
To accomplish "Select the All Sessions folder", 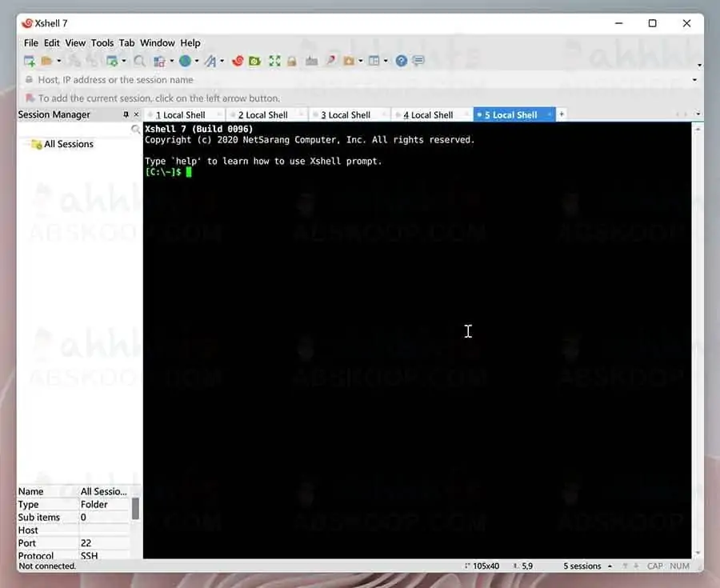I will tap(68, 144).
